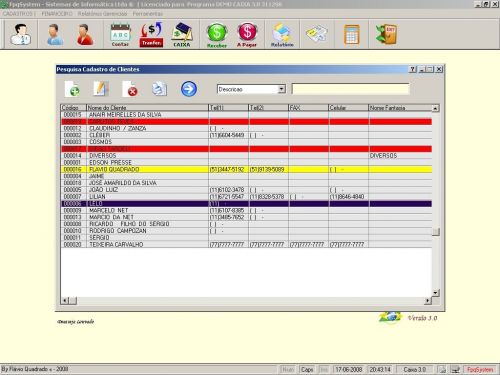Open the CADASTROS menu
This screenshot has width=500, height=375.
[18, 14]
